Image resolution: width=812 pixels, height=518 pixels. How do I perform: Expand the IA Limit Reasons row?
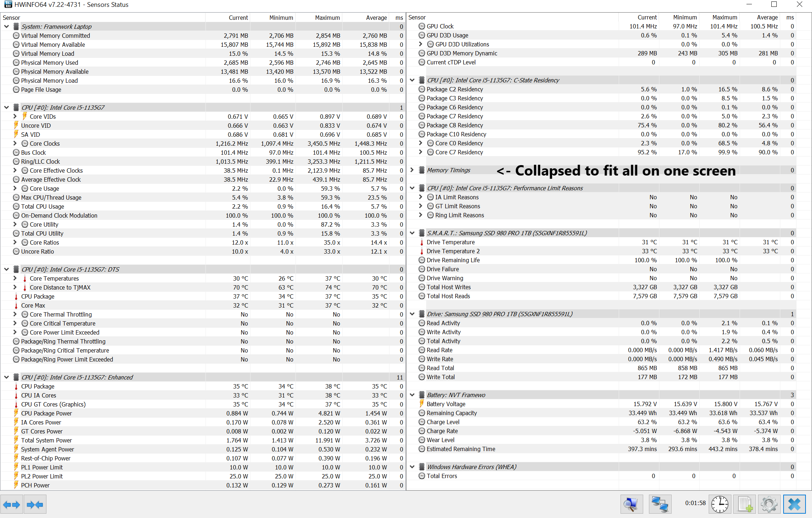pyautogui.click(x=421, y=197)
